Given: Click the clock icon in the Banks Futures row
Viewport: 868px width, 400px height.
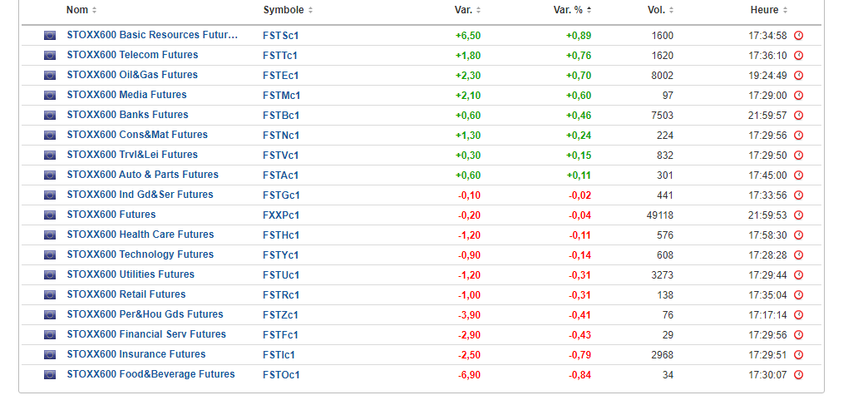Looking at the screenshot, I should pos(799,116).
